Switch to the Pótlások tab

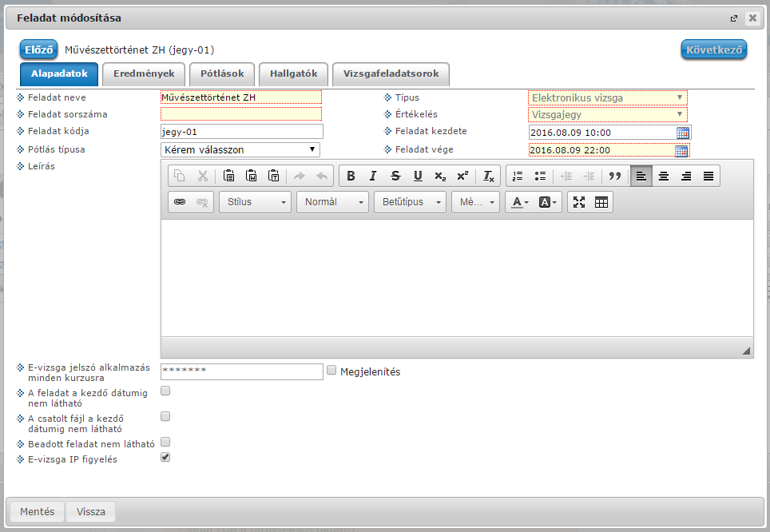click(x=222, y=74)
